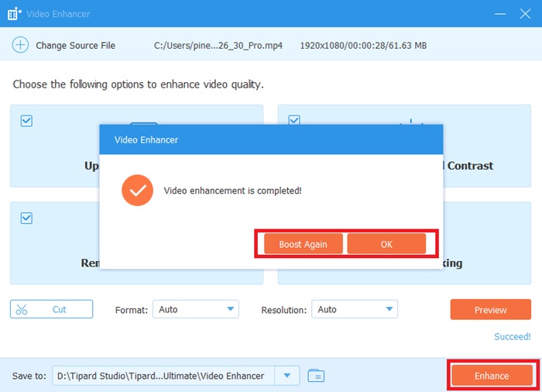Toggle the bottom-left Remove noise checkbox
This screenshot has width=542, height=392.
point(26,218)
